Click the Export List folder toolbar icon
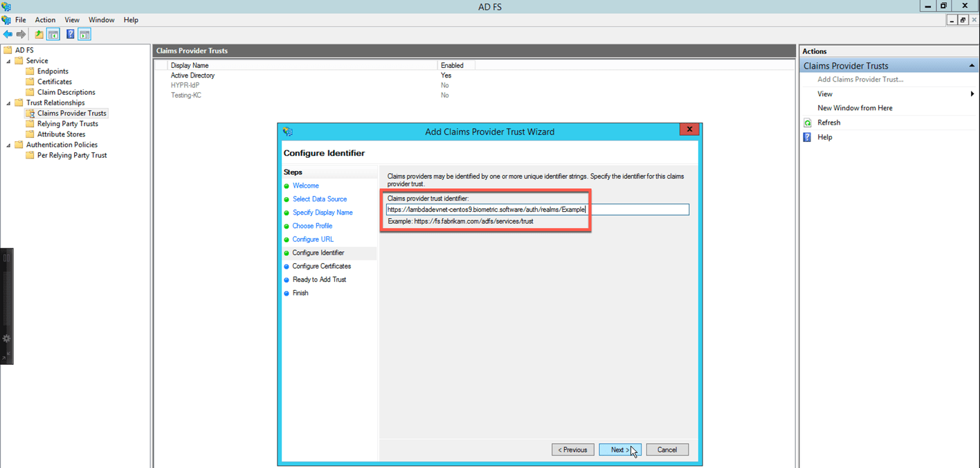Screen dimensions: 980x468 click(38, 34)
